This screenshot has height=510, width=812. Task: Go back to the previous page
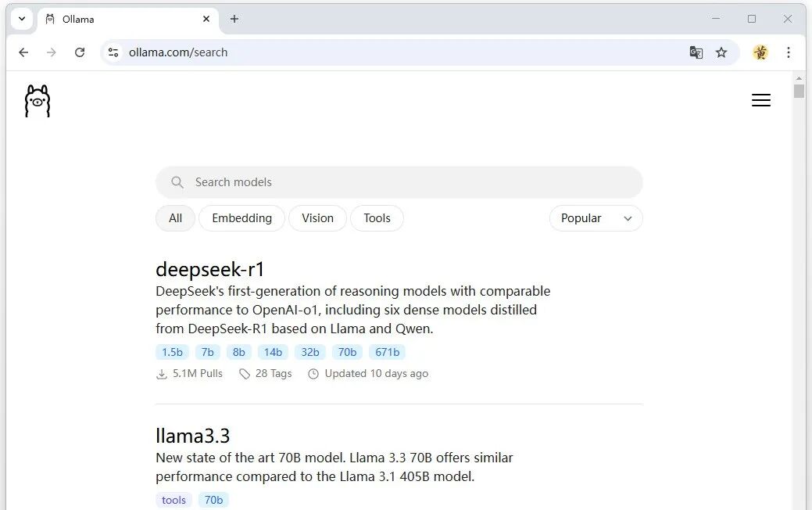23,52
